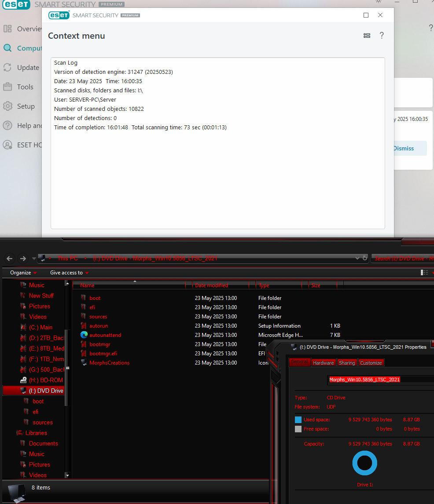Click the list view icon in Context menu dialog

[x=367, y=36]
